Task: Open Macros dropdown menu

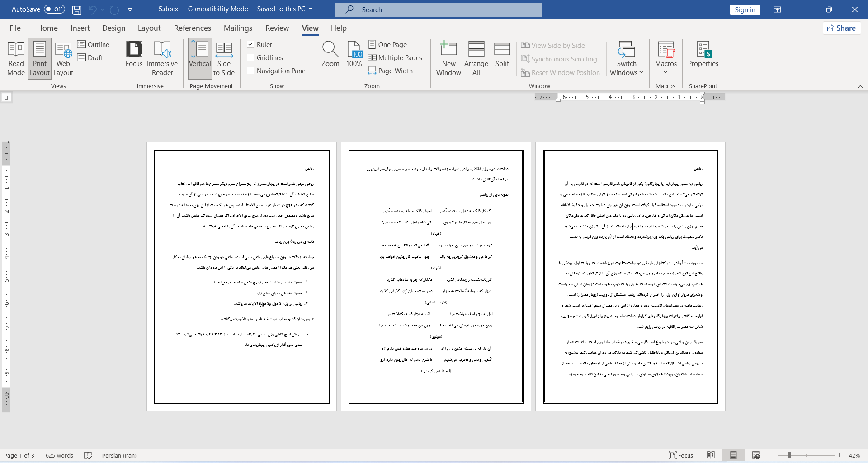Action: [665, 59]
